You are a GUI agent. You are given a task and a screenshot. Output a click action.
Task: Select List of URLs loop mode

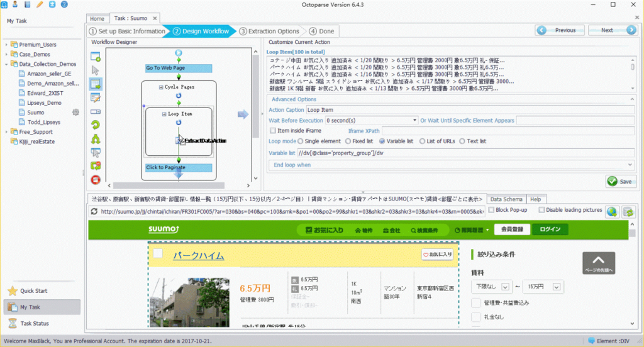[422, 141]
